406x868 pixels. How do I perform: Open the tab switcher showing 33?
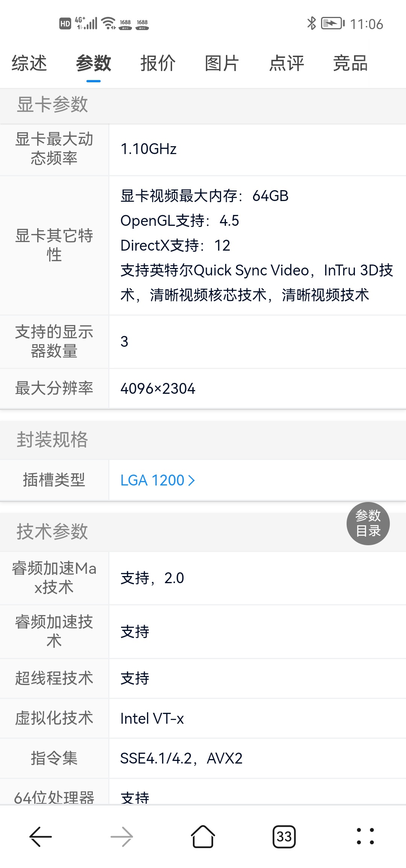click(284, 836)
